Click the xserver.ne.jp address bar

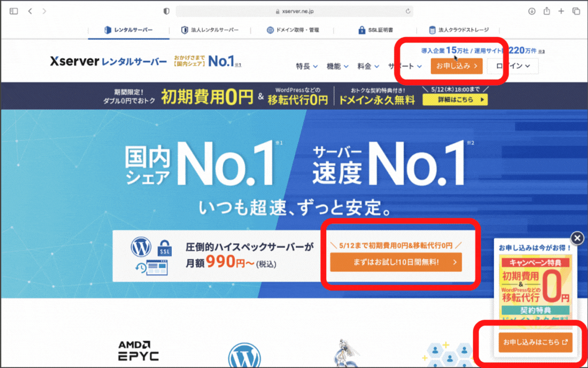click(x=295, y=11)
